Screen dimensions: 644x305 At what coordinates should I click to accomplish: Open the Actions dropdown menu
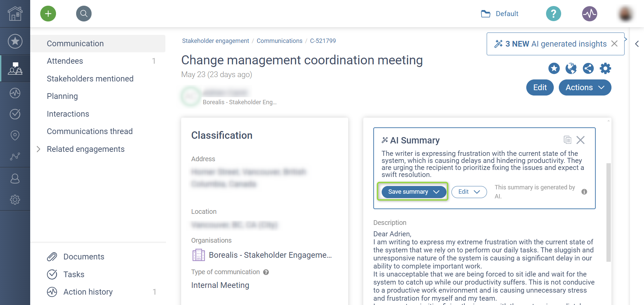click(x=585, y=87)
